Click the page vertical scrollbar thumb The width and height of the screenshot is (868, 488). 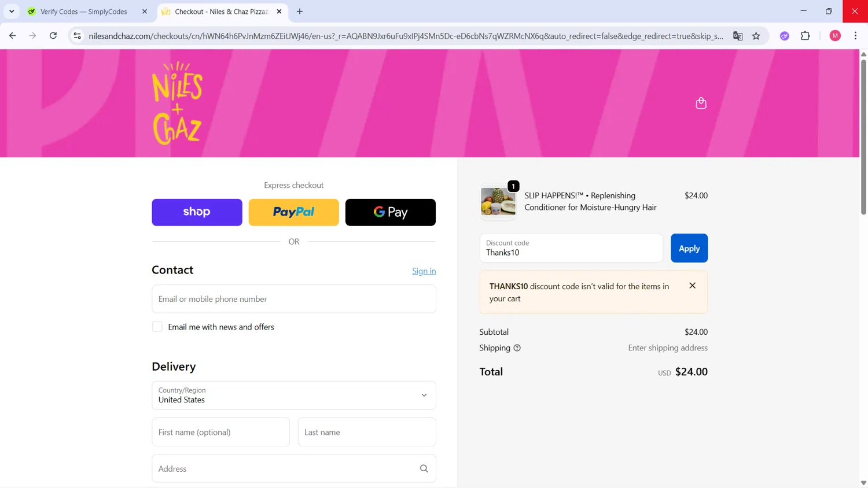pyautogui.click(x=863, y=136)
